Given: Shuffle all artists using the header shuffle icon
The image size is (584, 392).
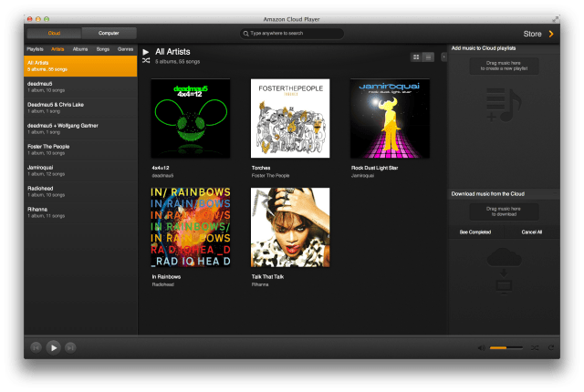Looking at the screenshot, I should click(x=146, y=60).
